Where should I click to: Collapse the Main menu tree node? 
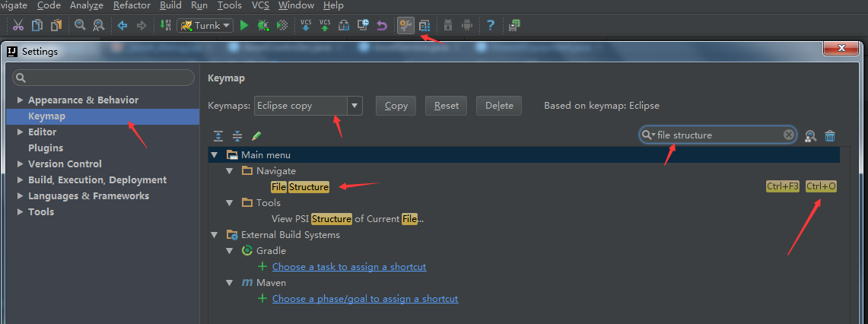pos(215,155)
